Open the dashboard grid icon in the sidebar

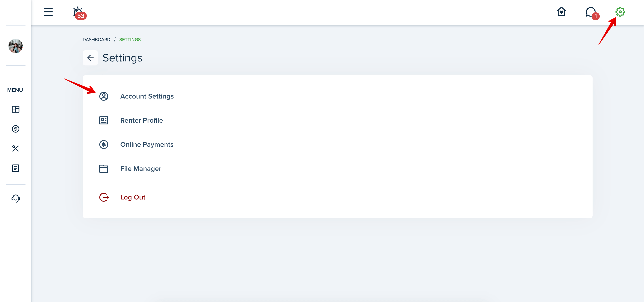(15, 109)
